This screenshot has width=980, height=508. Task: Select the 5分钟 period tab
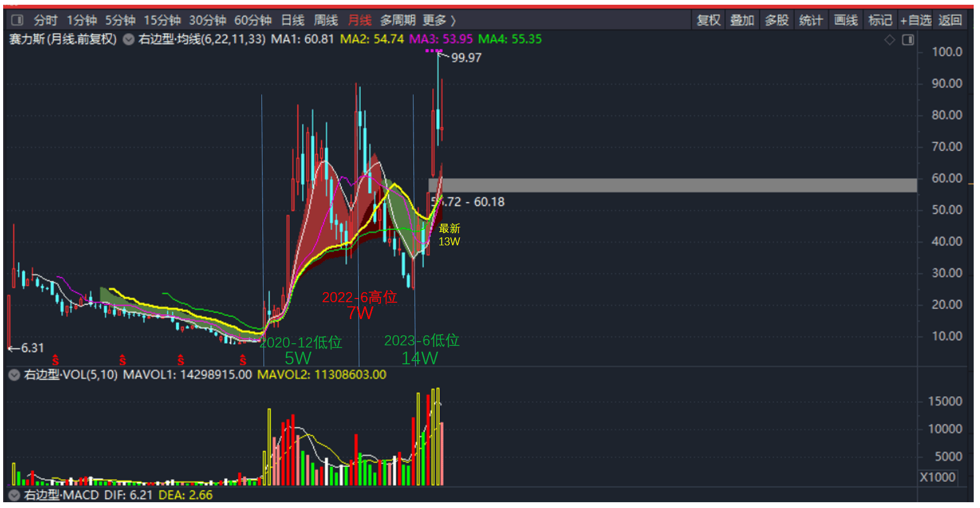click(120, 20)
